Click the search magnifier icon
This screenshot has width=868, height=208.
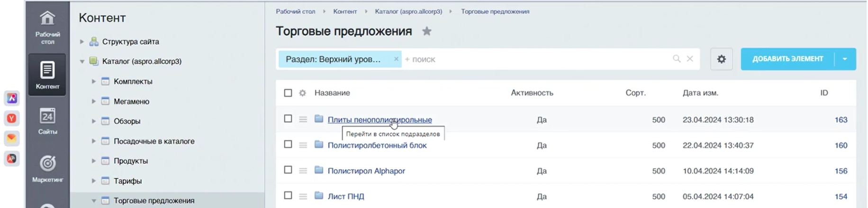coord(677,59)
